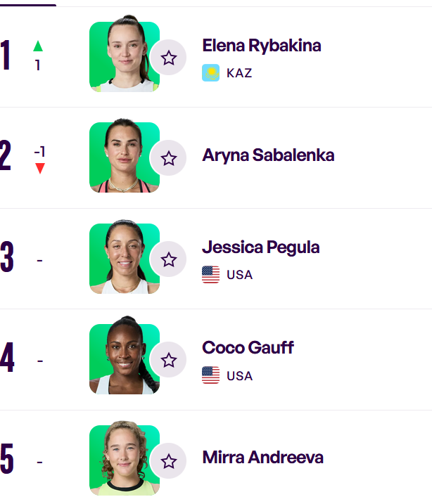Select the Coco Gauff name link
This screenshot has width=432, height=504.
(x=248, y=347)
